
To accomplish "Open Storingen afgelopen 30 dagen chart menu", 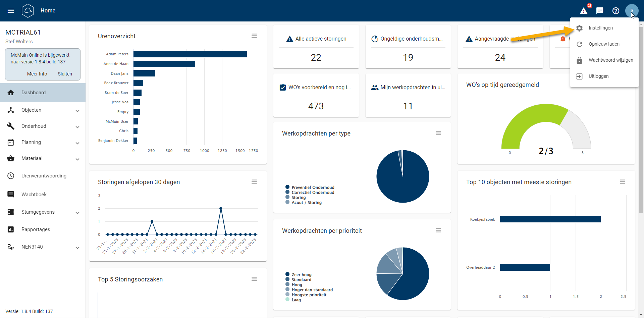I will (254, 182).
